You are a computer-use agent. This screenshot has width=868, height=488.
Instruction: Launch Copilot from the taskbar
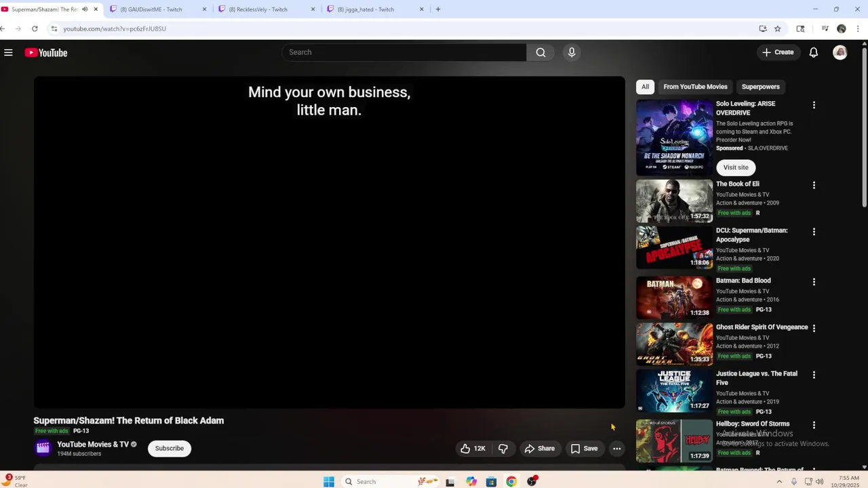point(471,481)
